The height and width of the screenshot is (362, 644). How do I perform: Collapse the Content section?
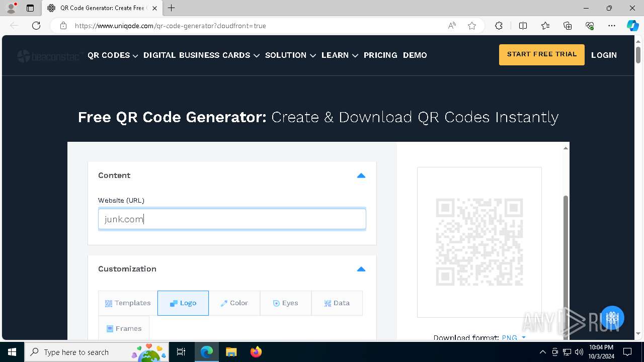361,175
